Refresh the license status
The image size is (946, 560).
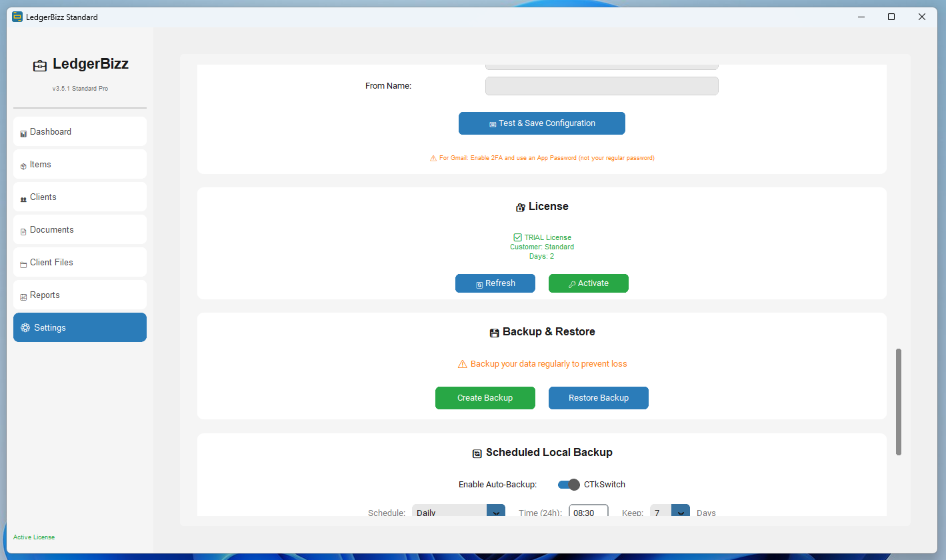(495, 283)
